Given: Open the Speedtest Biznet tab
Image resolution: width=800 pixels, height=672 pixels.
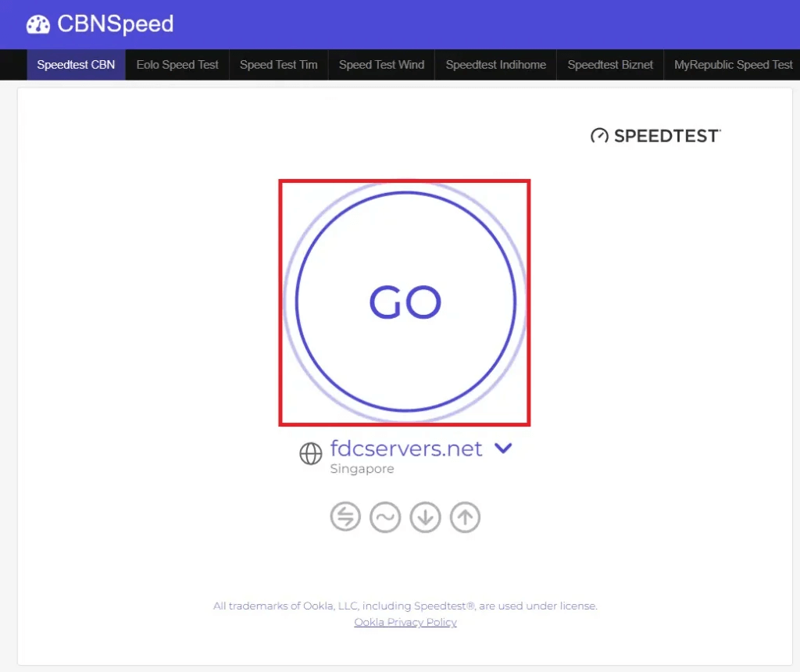Looking at the screenshot, I should [610, 65].
